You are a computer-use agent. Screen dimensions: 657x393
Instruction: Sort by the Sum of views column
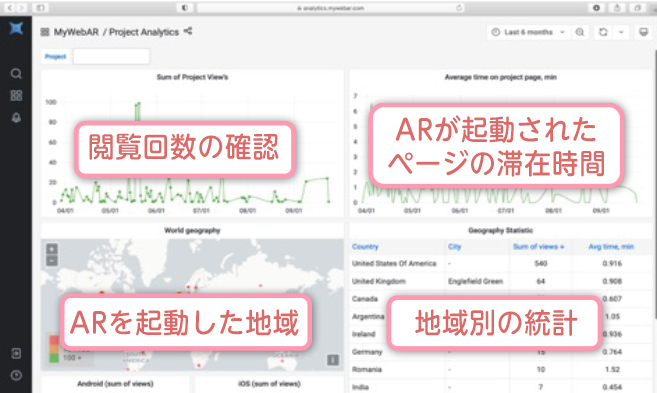538,247
